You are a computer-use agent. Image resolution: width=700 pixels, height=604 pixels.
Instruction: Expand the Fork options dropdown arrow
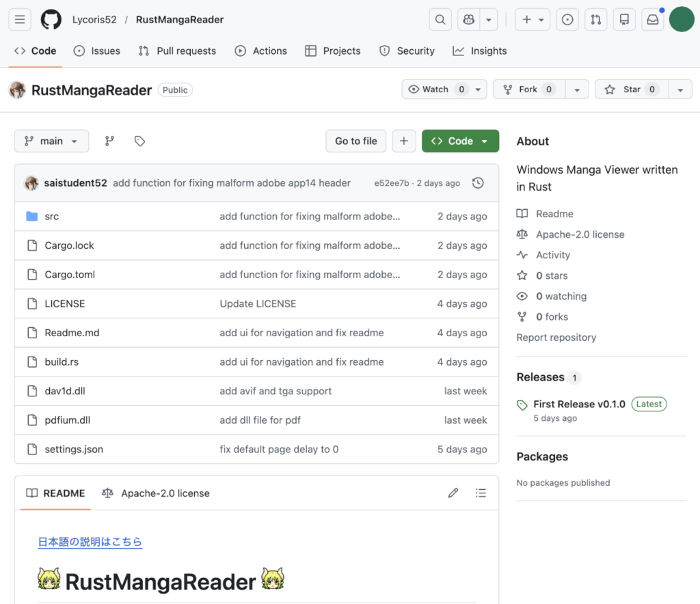[577, 90]
